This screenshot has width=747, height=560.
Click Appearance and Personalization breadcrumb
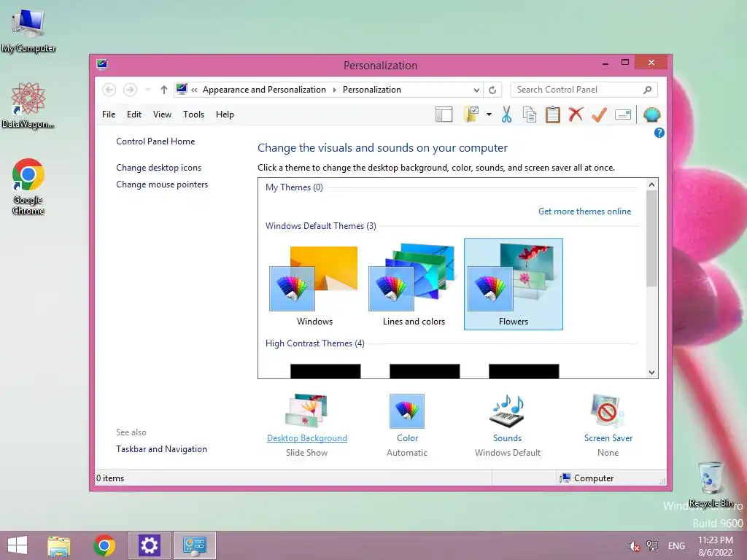(264, 90)
